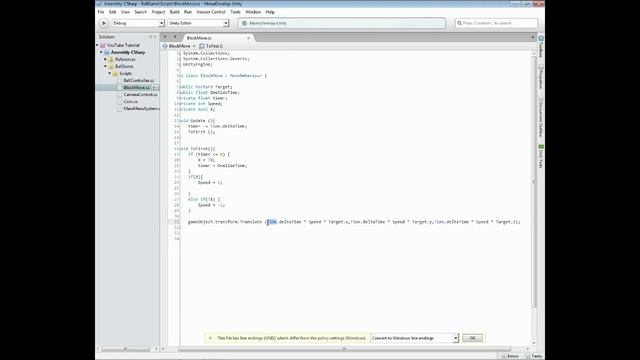This screenshot has width=640, height=360.
Task: Click OK in the line endings bar
Action: pos(472,338)
